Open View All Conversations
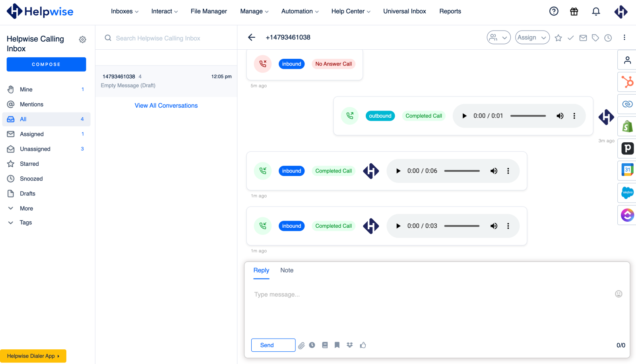 (x=166, y=105)
